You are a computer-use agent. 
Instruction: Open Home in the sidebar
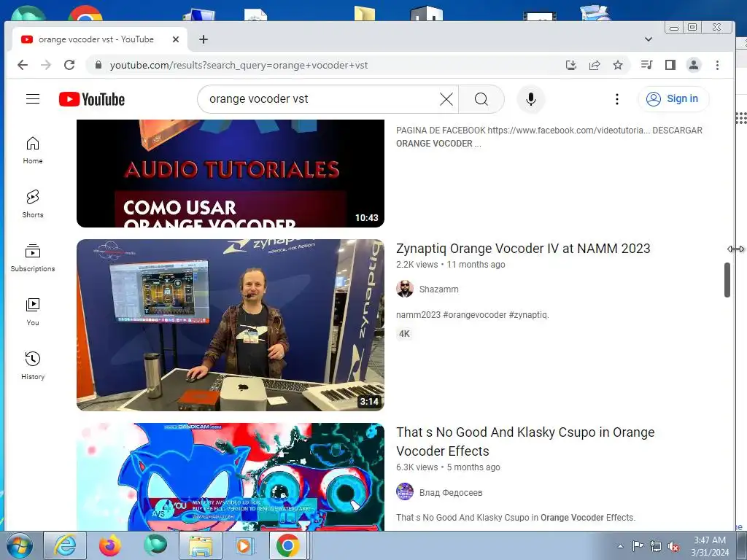(x=33, y=150)
